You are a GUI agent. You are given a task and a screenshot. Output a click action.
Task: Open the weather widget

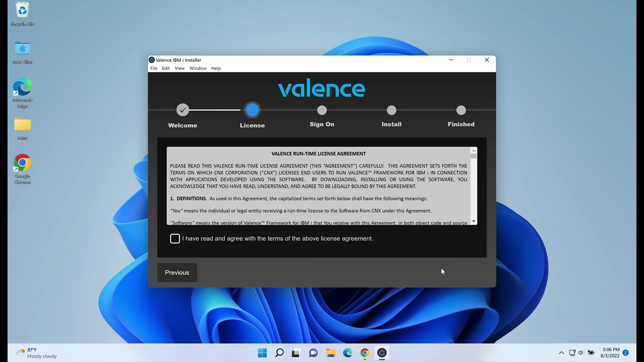(36, 353)
